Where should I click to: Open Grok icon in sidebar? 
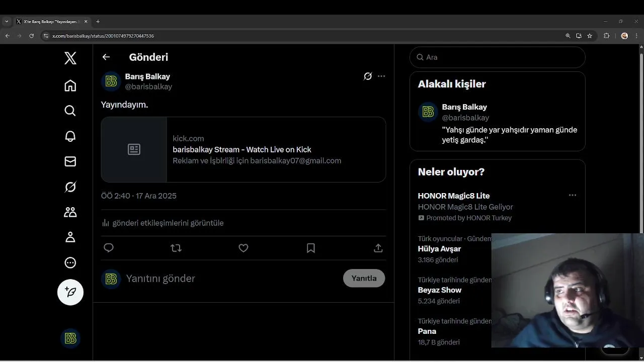tap(70, 187)
